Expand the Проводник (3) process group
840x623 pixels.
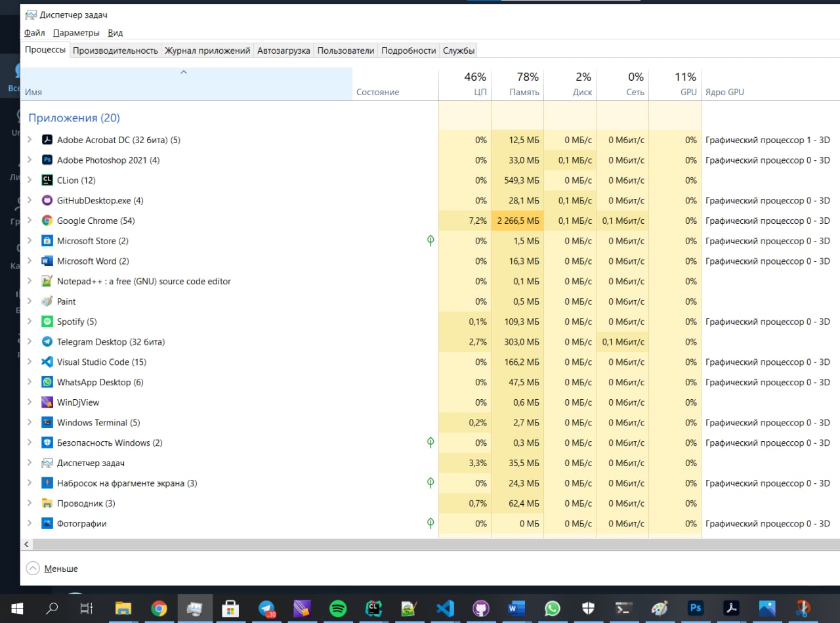pyautogui.click(x=30, y=504)
